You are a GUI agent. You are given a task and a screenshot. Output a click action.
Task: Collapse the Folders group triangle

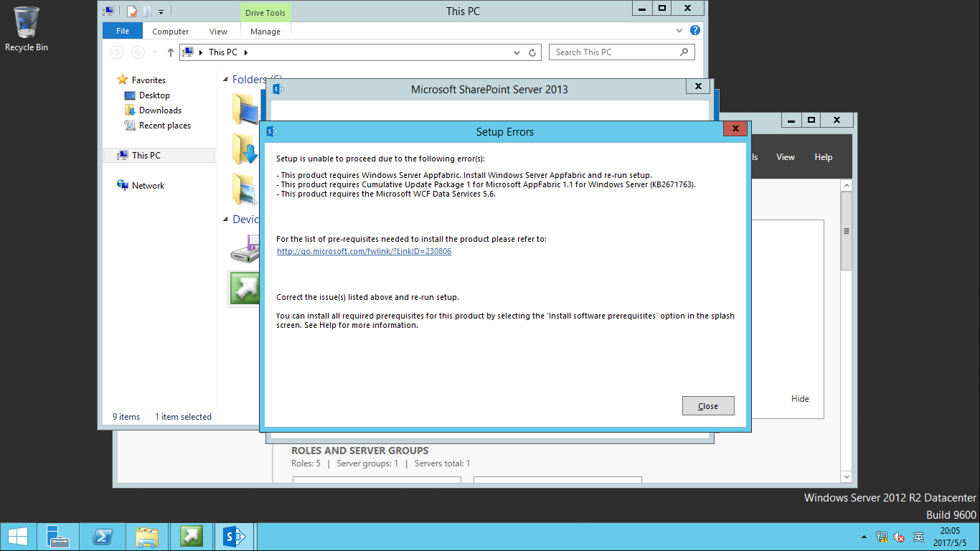point(226,80)
